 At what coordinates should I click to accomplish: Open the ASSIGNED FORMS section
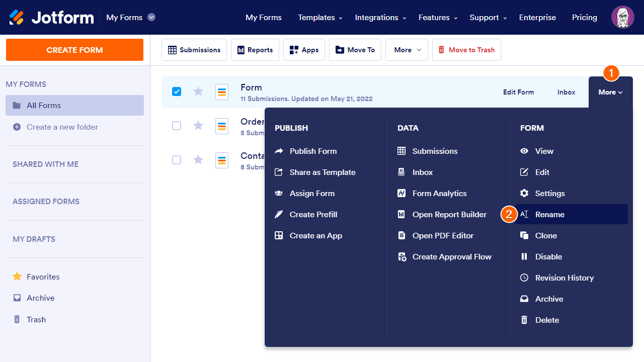click(46, 202)
